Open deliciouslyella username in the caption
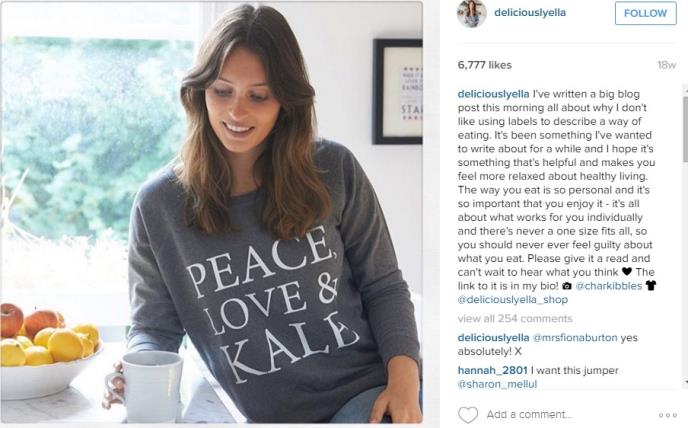 (494, 94)
